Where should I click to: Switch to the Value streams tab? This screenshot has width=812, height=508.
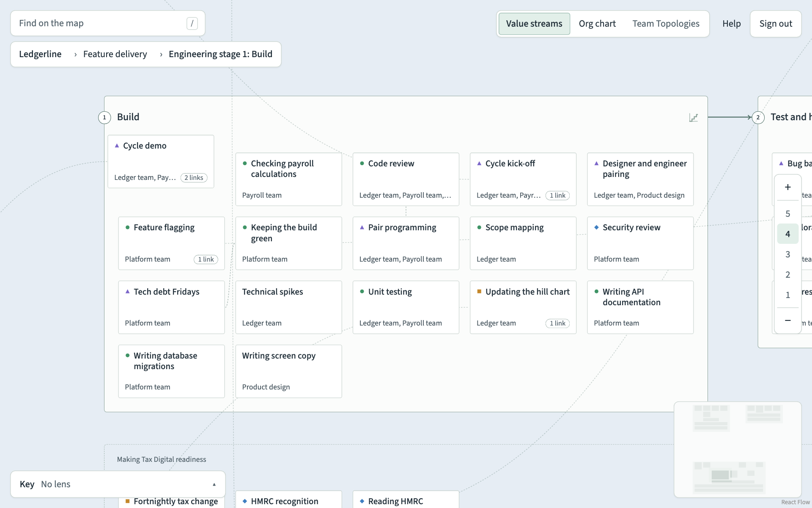(534, 24)
